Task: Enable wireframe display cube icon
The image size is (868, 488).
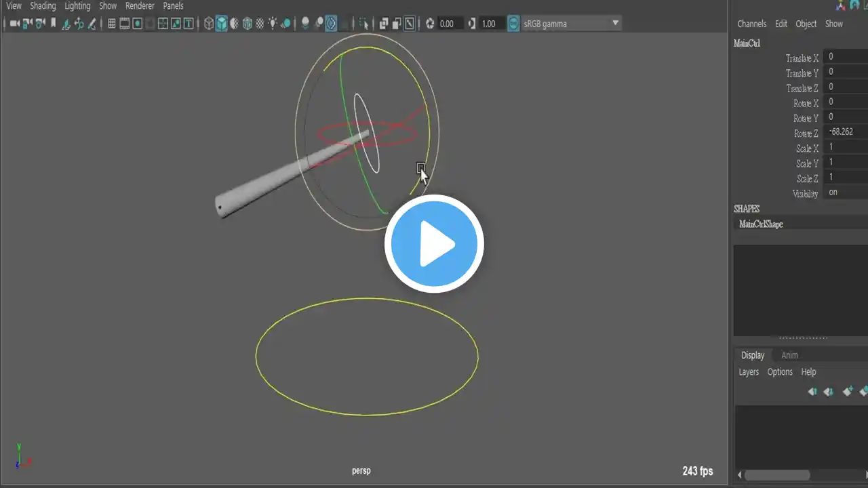Action: (209, 24)
